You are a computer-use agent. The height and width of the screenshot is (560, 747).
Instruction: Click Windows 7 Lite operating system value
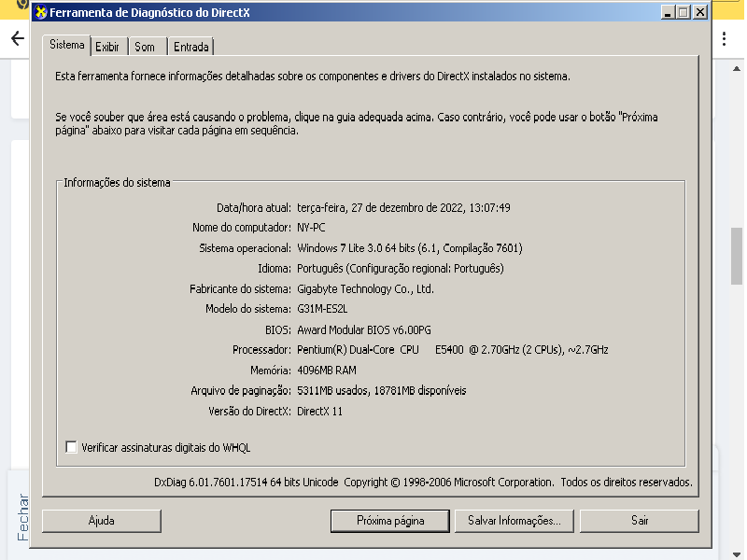(x=410, y=248)
